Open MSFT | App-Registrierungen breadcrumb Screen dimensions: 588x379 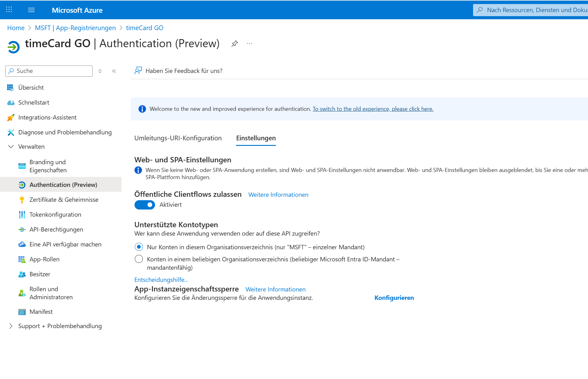tap(75, 28)
